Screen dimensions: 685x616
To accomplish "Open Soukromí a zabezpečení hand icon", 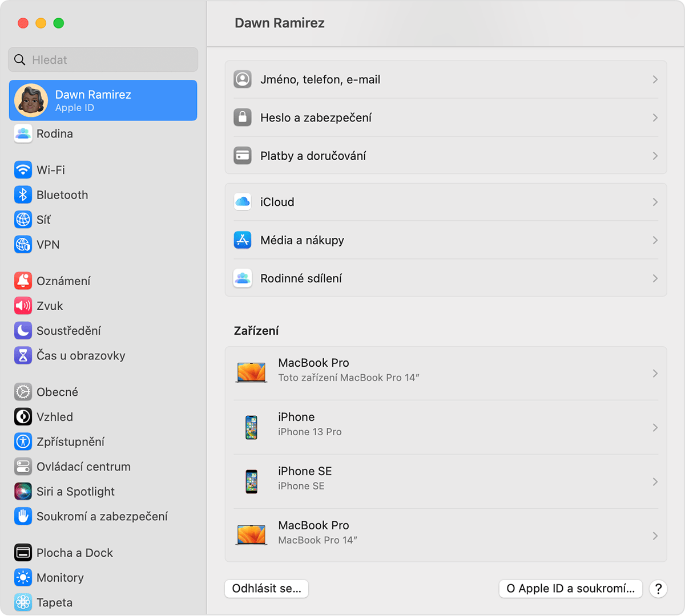I will 23,516.
